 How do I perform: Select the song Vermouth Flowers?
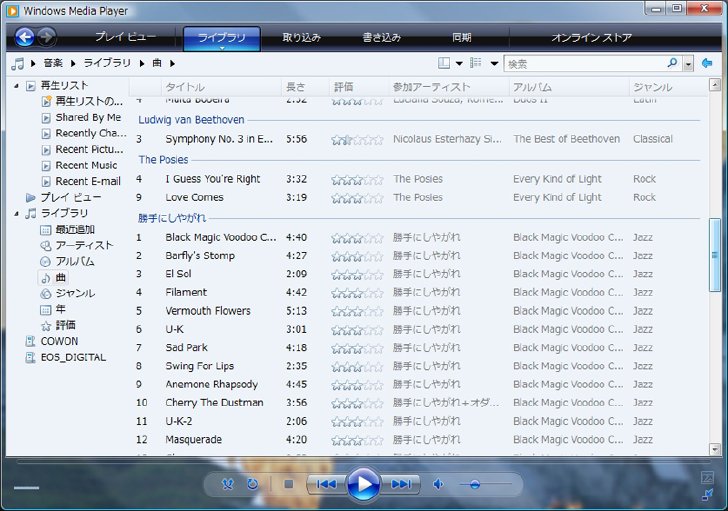208,311
